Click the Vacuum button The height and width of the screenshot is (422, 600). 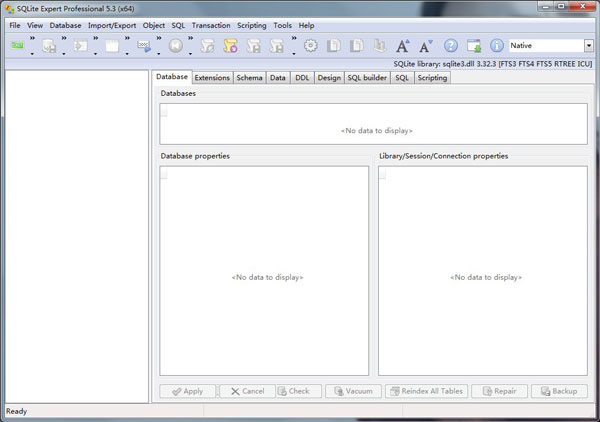353,391
